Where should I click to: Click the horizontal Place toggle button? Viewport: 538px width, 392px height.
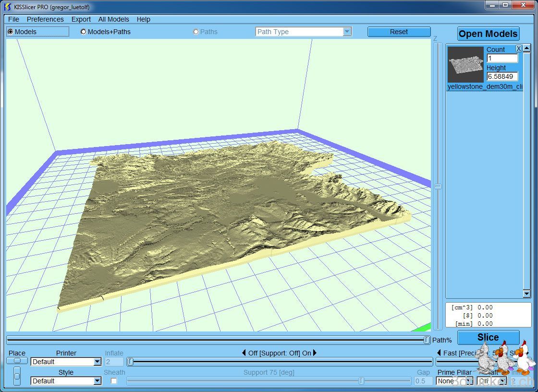[17, 361]
